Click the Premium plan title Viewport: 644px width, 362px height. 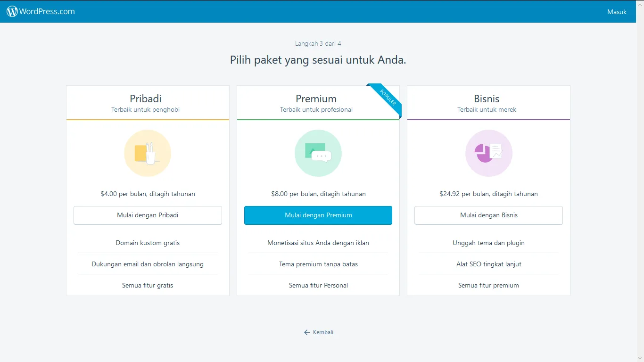click(x=316, y=99)
